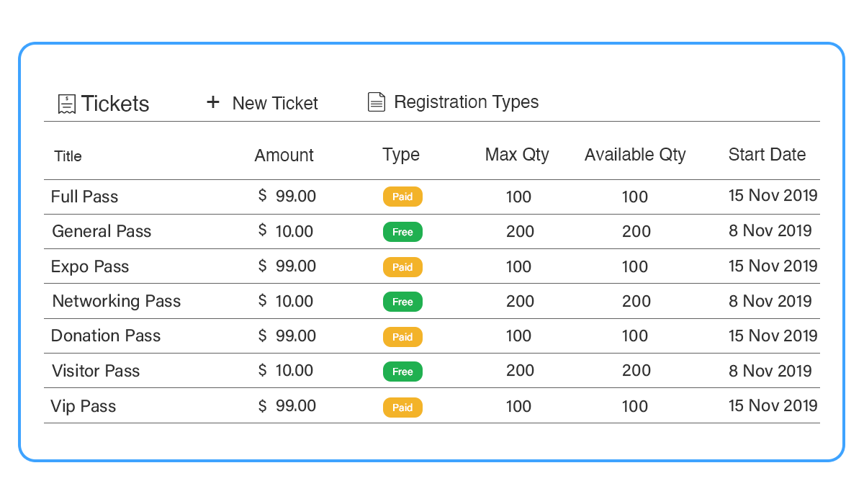Click Available Qty 200 in General Pass row
Image resolution: width=864 pixels, height=504 pixels.
coord(636,232)
